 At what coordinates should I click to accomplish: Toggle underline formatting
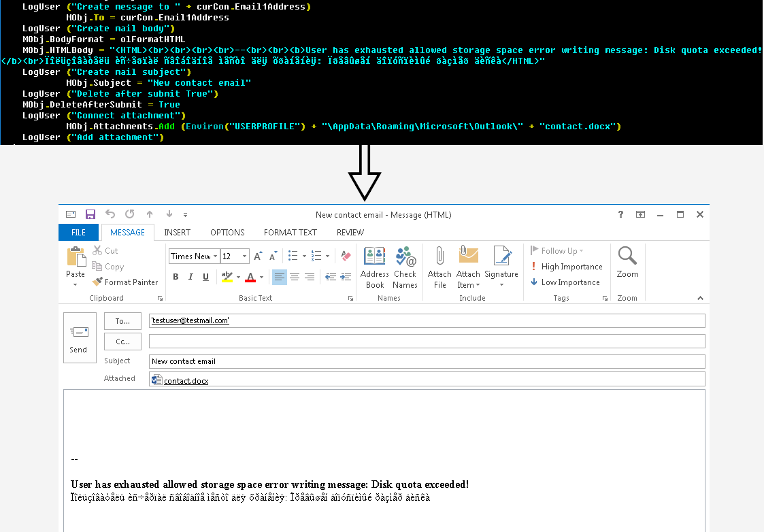(204, 277)
